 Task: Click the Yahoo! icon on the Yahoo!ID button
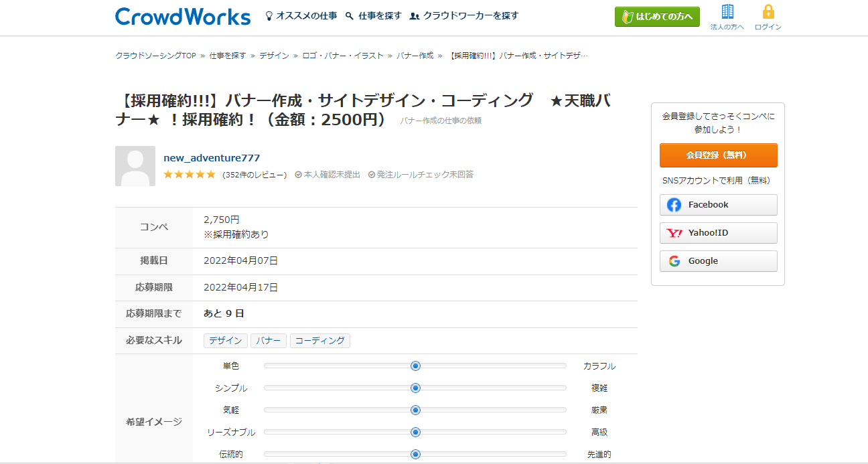(x=674, y=233)
